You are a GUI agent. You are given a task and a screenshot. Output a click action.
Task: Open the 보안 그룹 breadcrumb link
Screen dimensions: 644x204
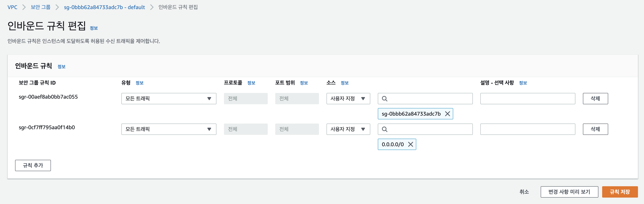[41, 7]
